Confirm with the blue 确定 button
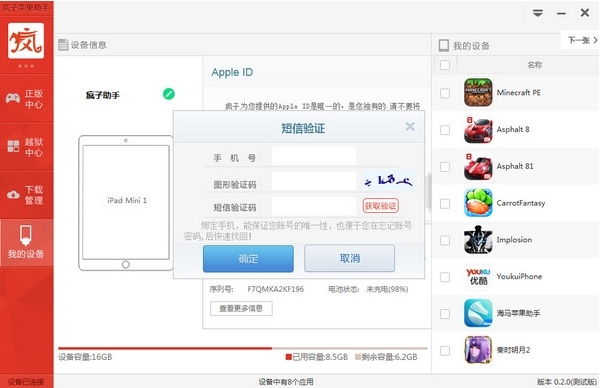This screenshot has height=388, width=600. point(248,259)
